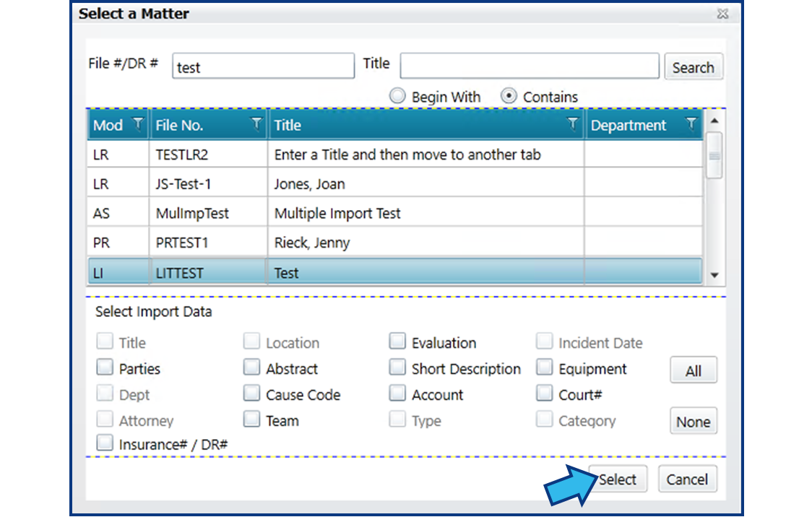This screenshot has height=517, width=812.
Task: Click the disabled Title import checkbox
Action: tap(105, 342)
